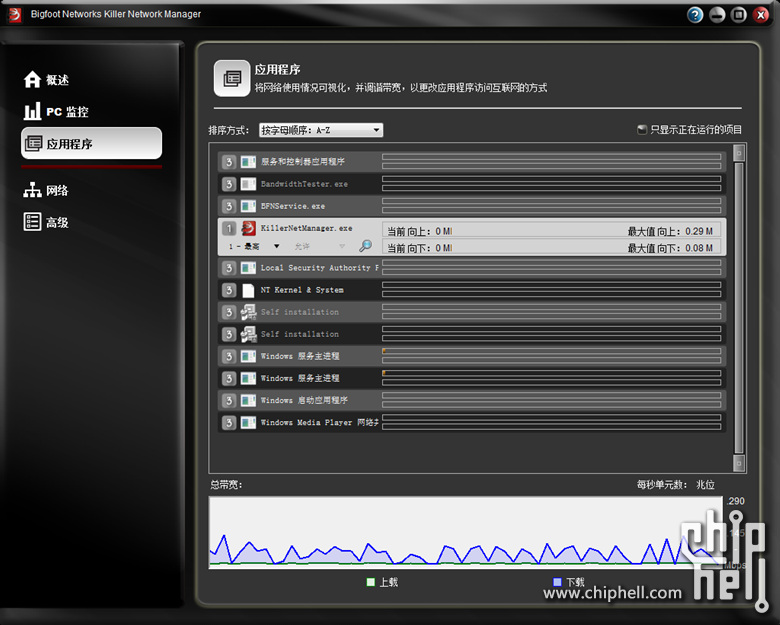The height and width of the screenshot is (625, 780).
Task: Close the Killer Network Manager window
Action: click(761, 15)
